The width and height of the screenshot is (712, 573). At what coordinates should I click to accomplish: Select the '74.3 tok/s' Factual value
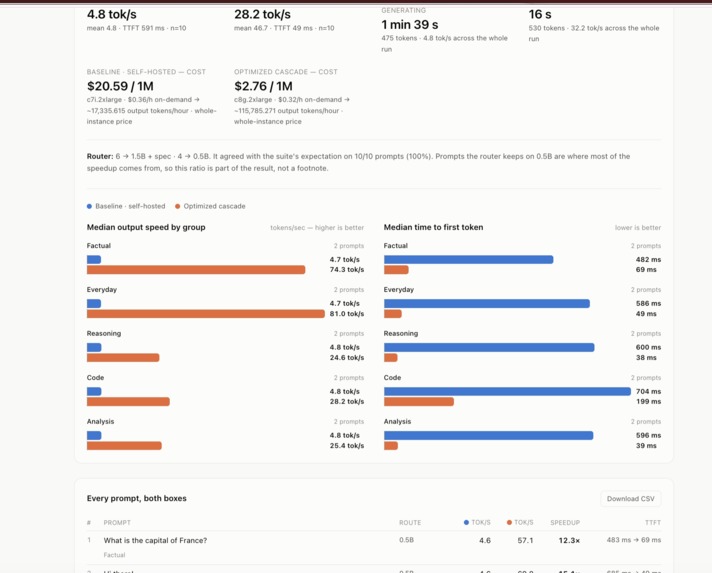pyautogui.click(x=347, y=270)
